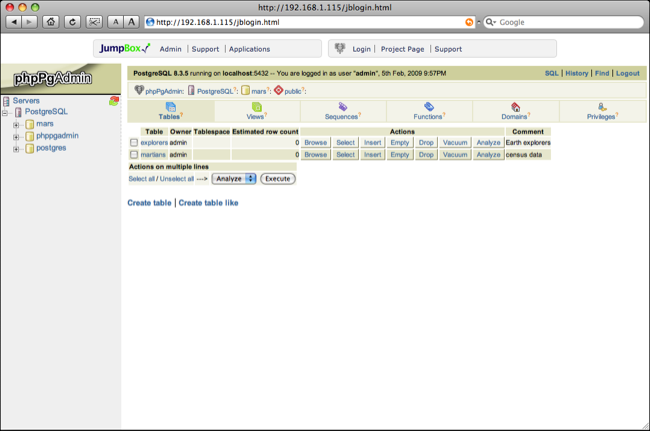The height and width of the screenshot is (431, 650).
Task: Click the Tables tab icon
Action: coord(171,107)
